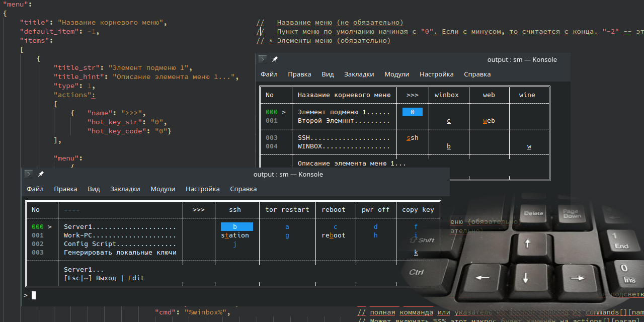Click the 'winbox' column header
Screen dimensions: 644x322
tap(447, 95)
